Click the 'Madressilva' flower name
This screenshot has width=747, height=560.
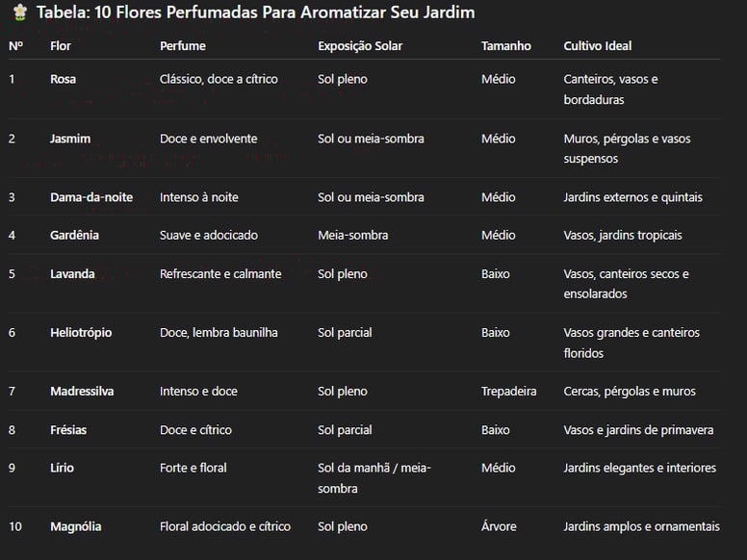coord(82,392)
